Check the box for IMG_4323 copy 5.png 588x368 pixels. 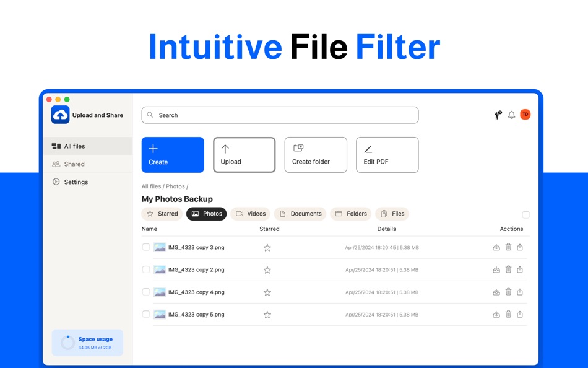(146, 314)
